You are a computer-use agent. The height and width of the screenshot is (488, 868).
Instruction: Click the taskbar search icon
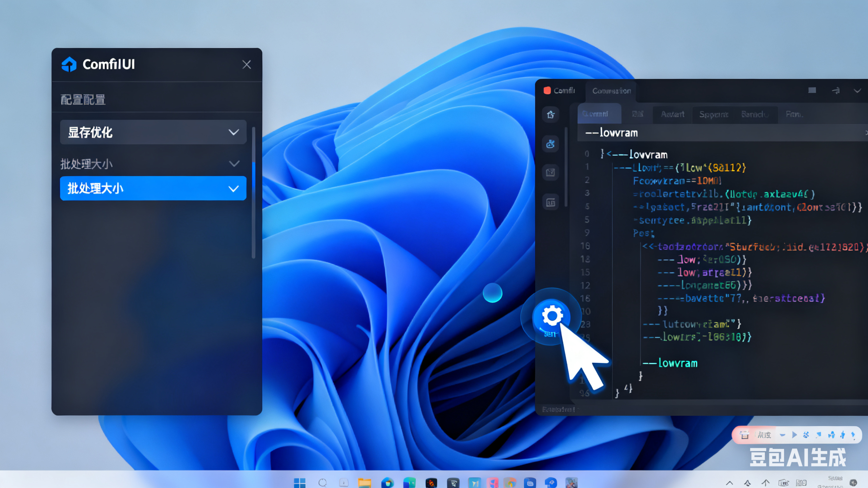(x=322, y=483)
